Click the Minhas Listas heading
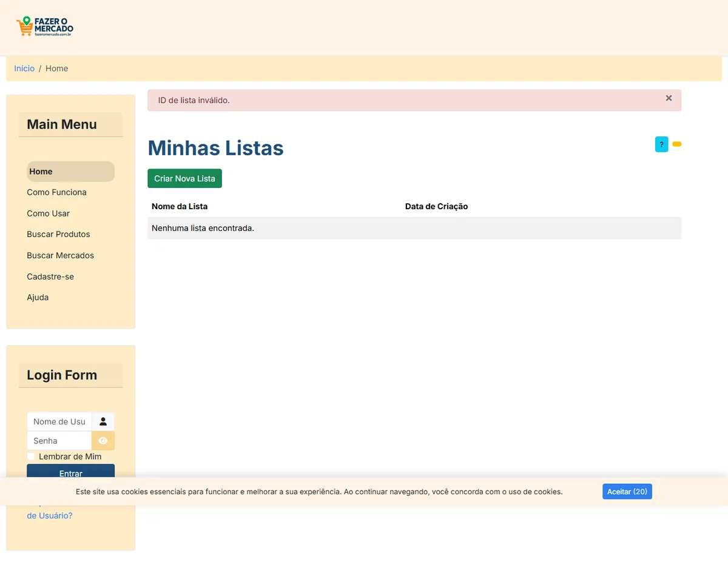728x567 pixels. tap(215, 148)
